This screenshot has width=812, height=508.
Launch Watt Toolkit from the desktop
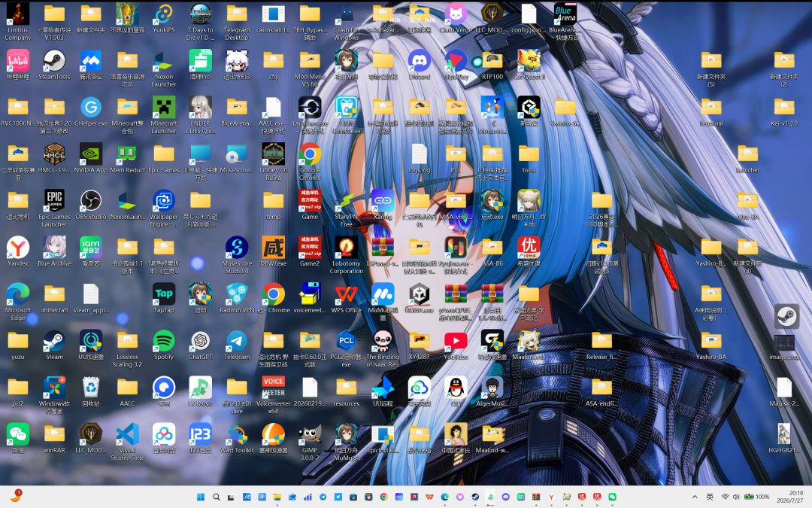(237, 437)
